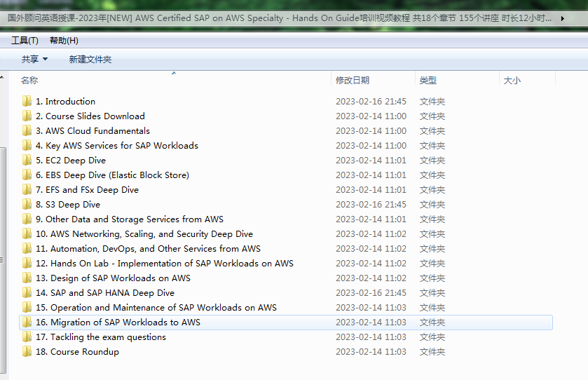Select folder icon of 9. Other Data and Storage
Viewport: 588px width, 380px height.
click(x=27, y=219)
